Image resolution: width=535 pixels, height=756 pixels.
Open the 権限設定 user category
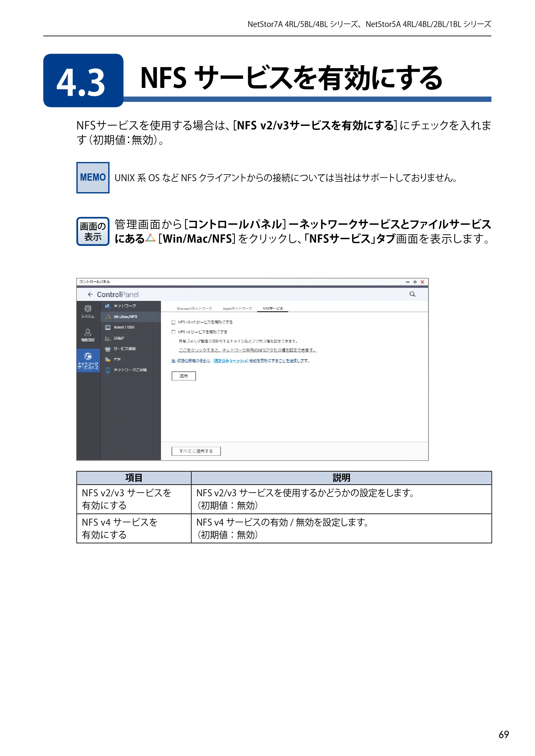88,335
